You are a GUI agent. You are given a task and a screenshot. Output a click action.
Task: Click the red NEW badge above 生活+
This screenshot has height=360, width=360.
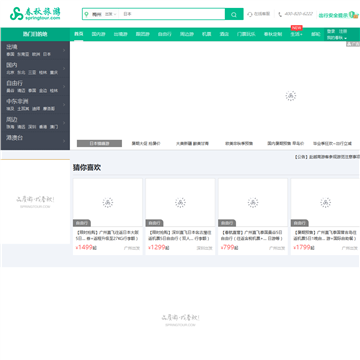(x=296, y=28)
